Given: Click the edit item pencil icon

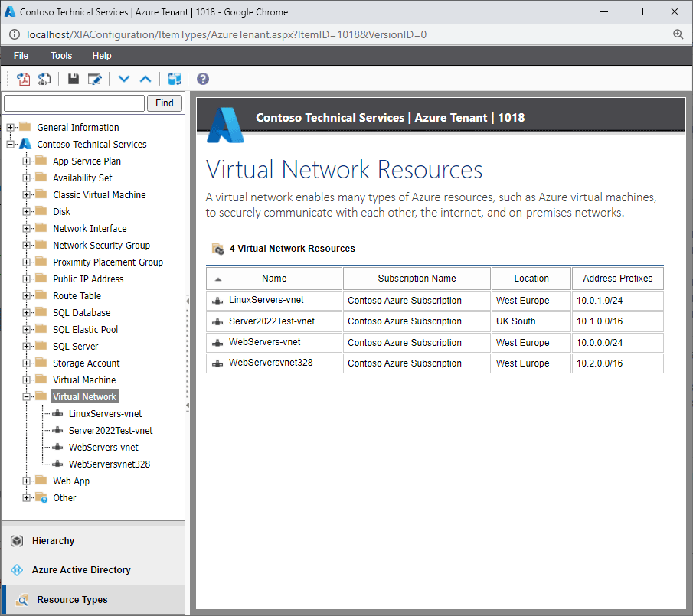Looking at the screenshot, I should click(x=95, y=79).
